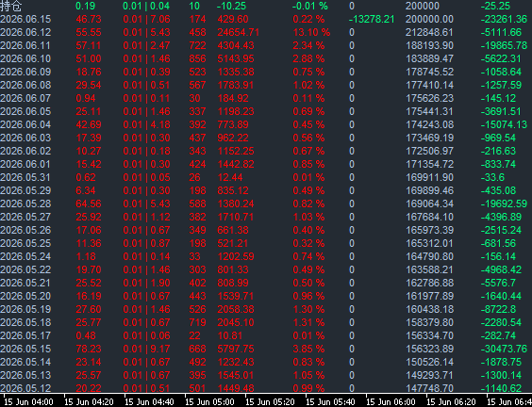Select the 持仓 row header

click(x=10, y=6)
